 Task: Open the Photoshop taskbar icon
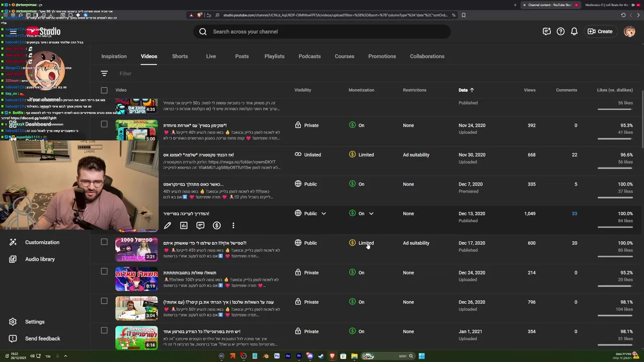pos(277,356)
